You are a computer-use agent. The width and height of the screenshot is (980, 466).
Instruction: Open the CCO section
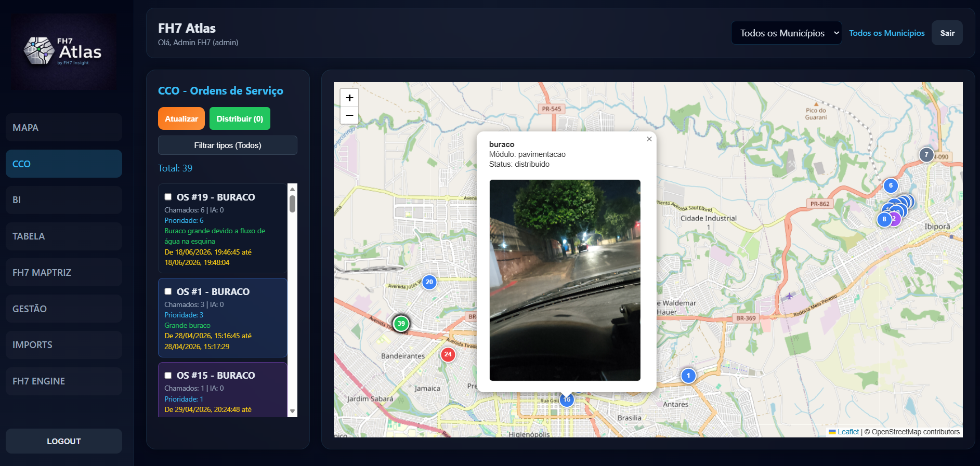[64, 164]
